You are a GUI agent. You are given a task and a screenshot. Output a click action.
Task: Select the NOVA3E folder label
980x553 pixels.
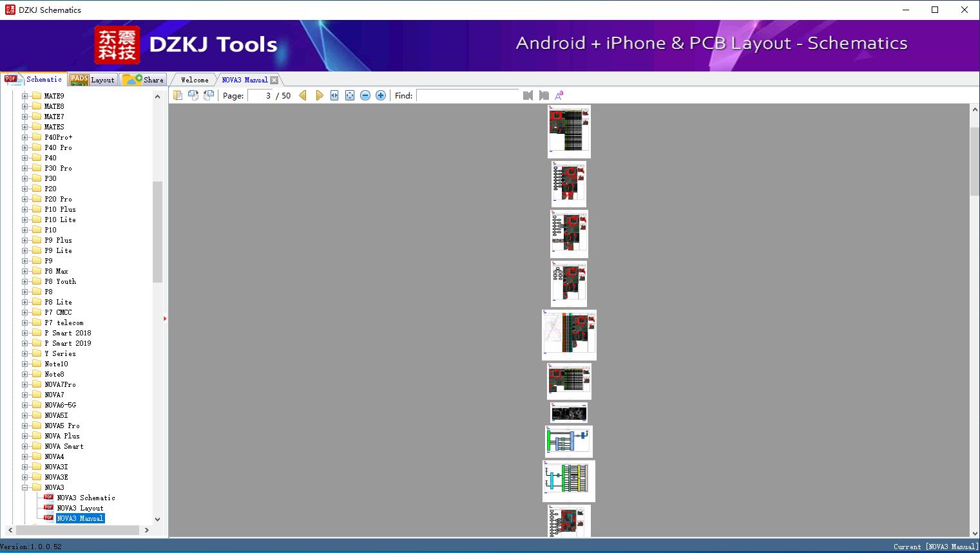[56, 477]
